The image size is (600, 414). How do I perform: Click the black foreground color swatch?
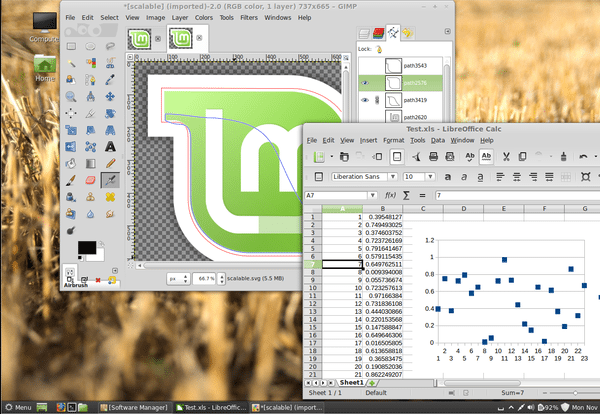click(87, 248)
